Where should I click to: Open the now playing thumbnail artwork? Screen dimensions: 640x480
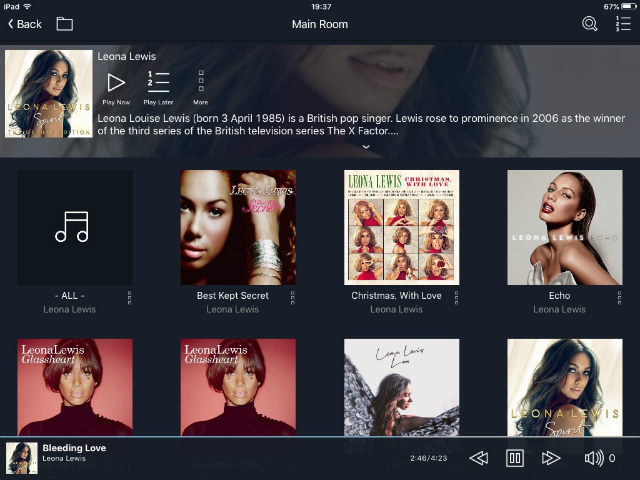point(22,458)
